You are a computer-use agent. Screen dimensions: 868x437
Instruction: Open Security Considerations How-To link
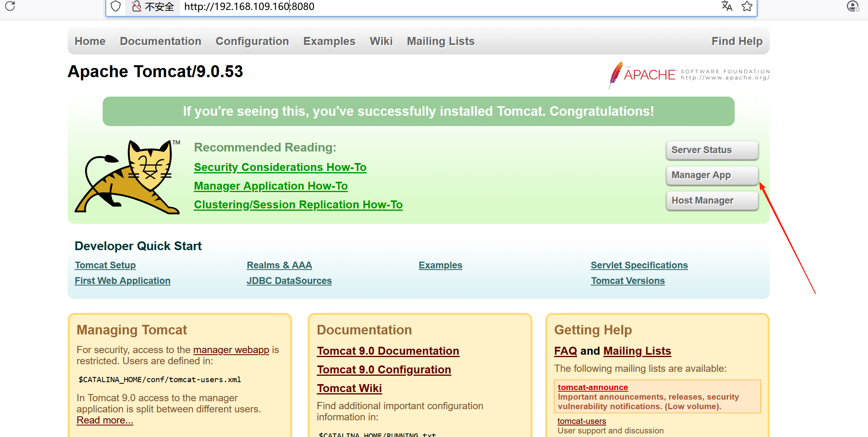[x=280, y=167]
